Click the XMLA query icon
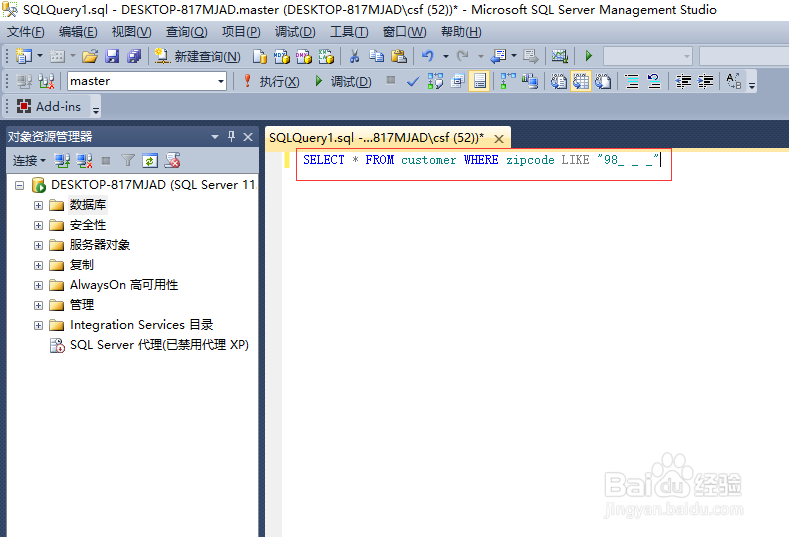 326,56
